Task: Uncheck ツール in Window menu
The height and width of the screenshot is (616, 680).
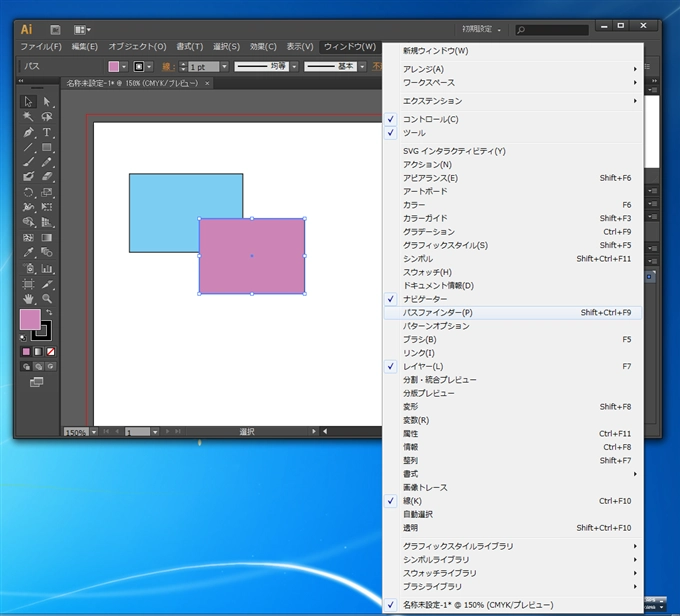Action: (x=513, y=133)
